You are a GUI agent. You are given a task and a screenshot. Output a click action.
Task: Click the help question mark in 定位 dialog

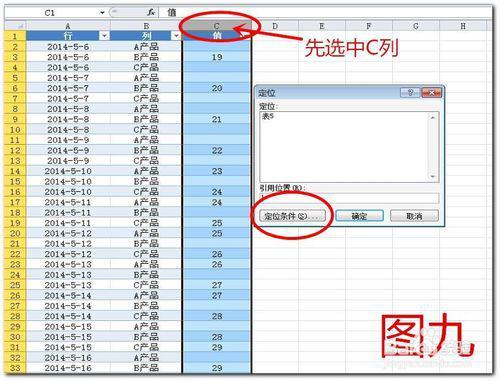pyautogui.click(x=410, y=92)
